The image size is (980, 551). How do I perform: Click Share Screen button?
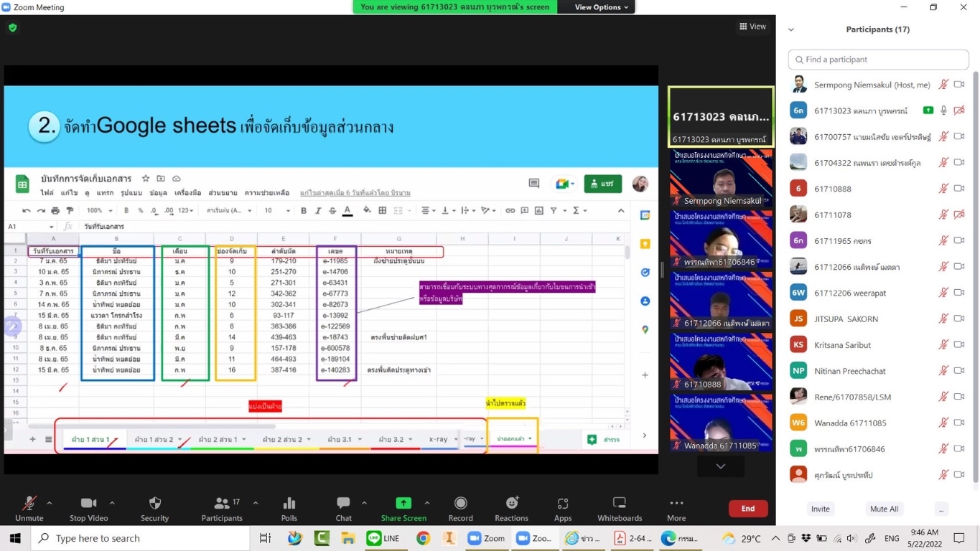click(403, 509)
